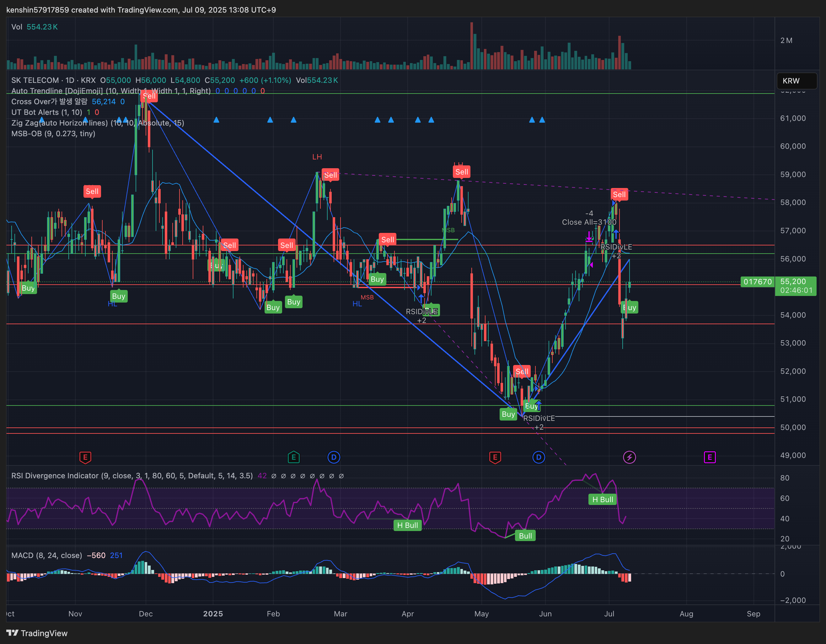Select the MSB-OB indicator legend entry

pos(53,133)
